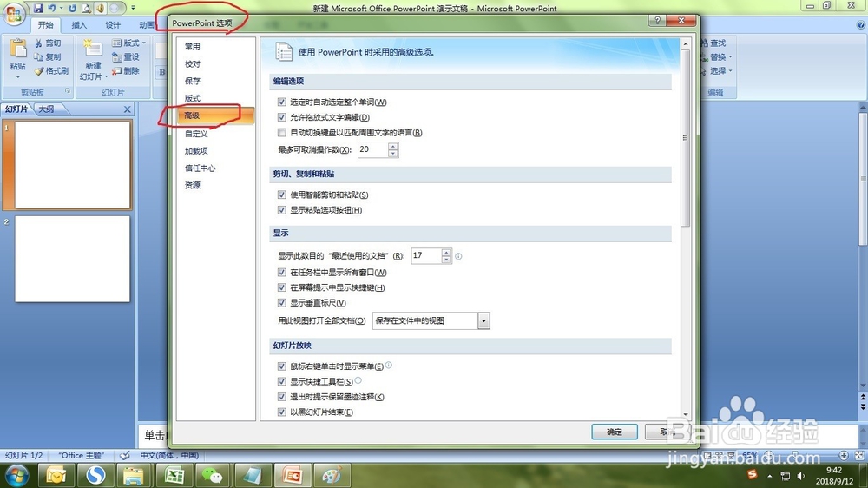Close the slides/outline pane with X

click(128, 109)
